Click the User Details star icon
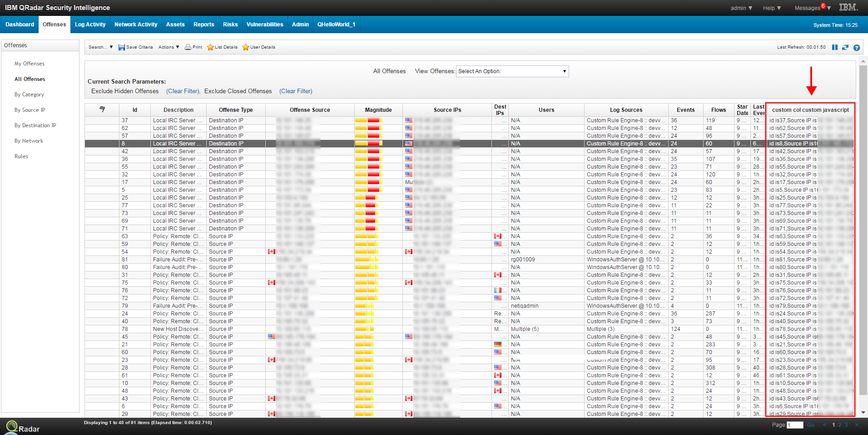The width and height of the screenshot is (868, 435). [245, 47]
